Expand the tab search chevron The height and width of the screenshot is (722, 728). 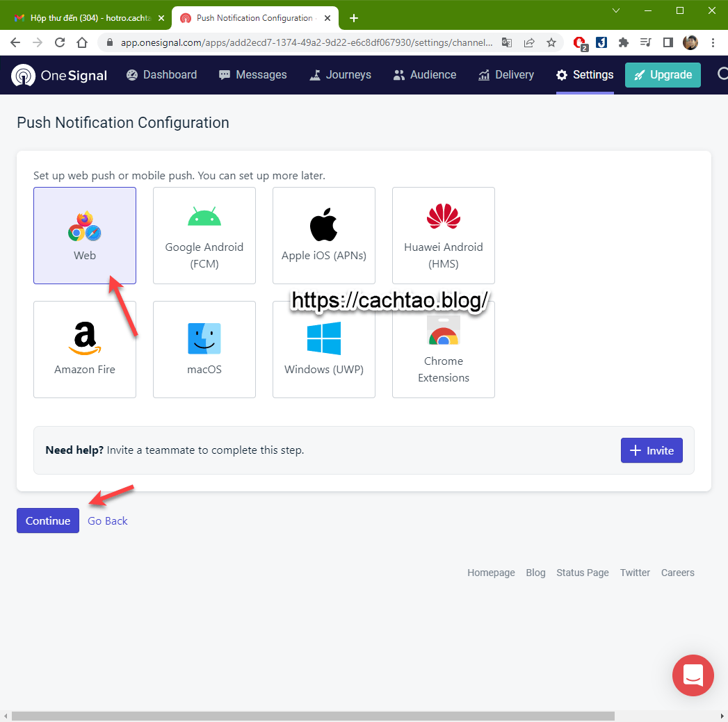pos(616,10)
